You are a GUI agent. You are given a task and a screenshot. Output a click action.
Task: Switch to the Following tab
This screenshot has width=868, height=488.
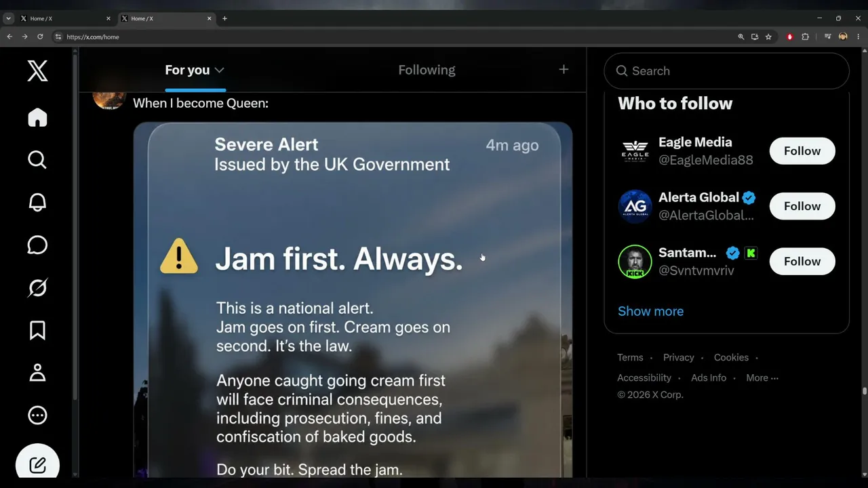427,70
